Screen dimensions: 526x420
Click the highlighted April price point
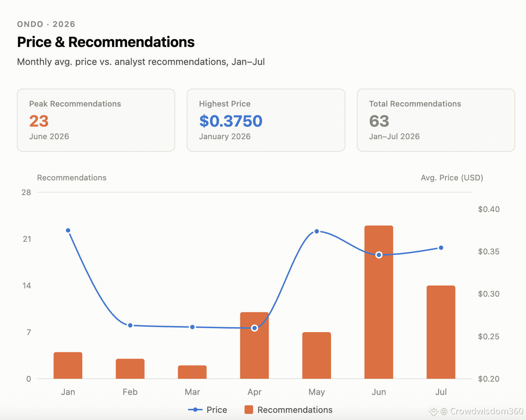(x=255, y=328)
